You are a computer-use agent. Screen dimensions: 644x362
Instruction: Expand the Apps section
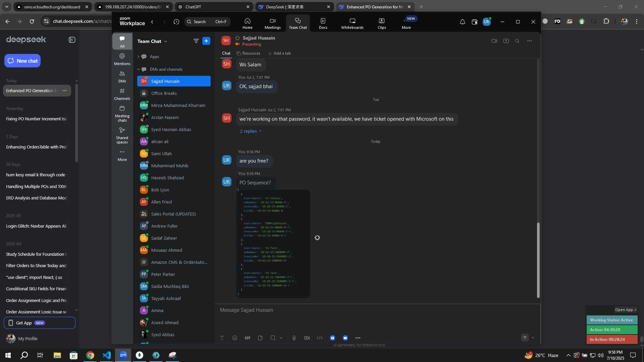tap(138, 57)
